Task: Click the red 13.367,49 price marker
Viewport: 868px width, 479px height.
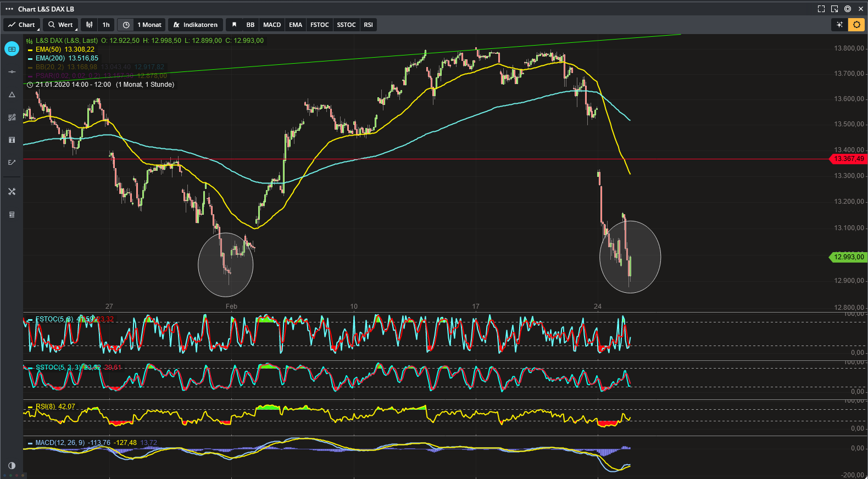Action: point(847,159)
